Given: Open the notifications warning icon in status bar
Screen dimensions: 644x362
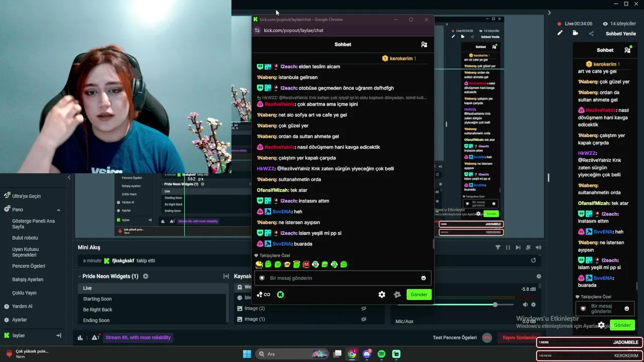Looking at the screenshot, I should tap(95, 338).
